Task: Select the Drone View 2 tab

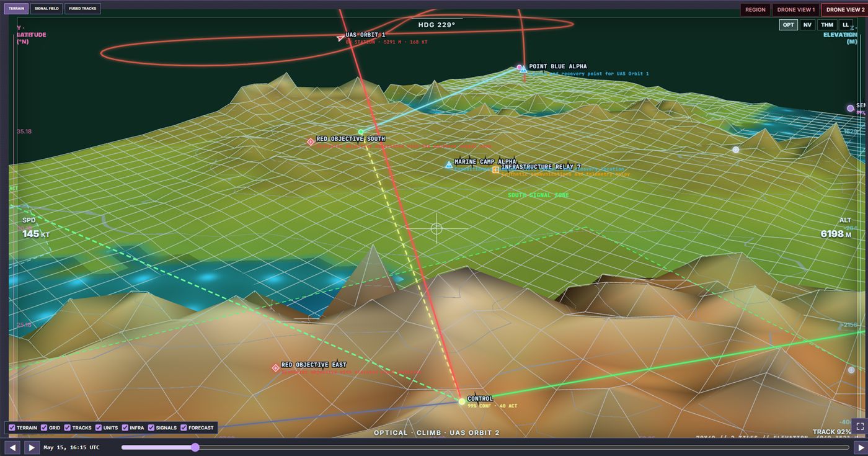Action: click(845, 10)
